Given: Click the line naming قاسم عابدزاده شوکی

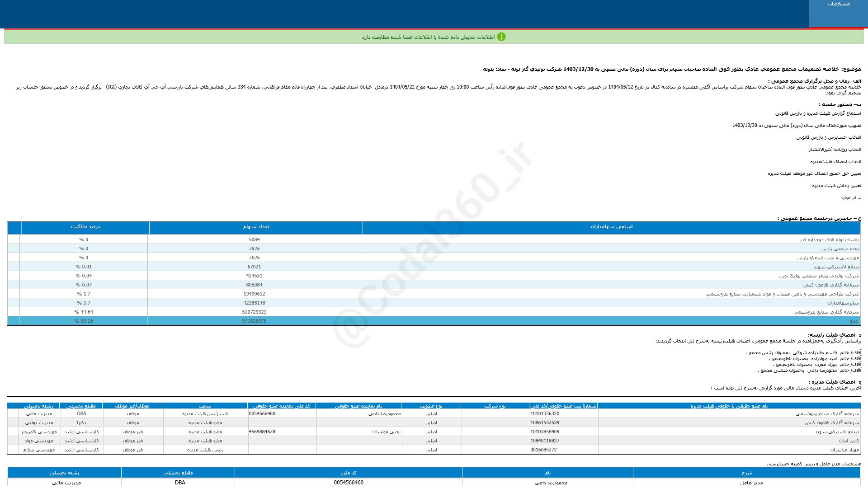Looking at the screenshot, I should [x=804, y=353].
